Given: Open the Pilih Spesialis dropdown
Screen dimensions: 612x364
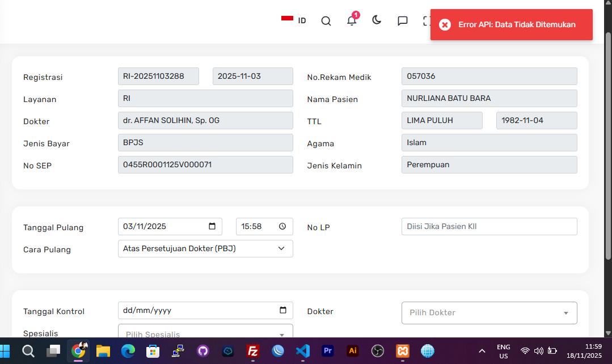Looking at the screenshot, I should click(205, 332).
